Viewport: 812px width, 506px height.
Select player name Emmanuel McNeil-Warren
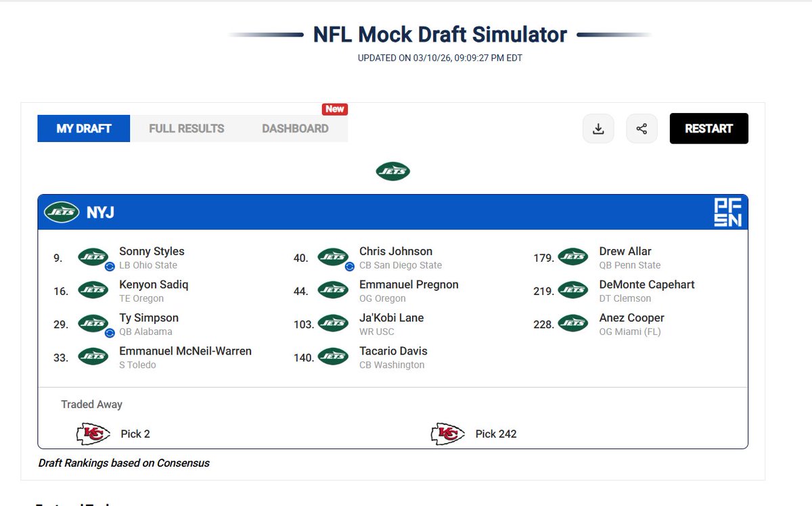tap(185, 351)
